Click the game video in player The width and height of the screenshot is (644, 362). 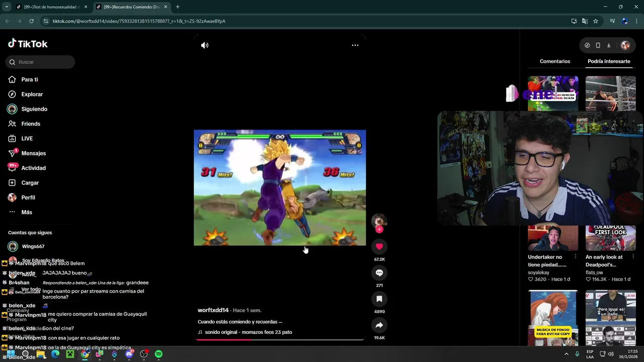tap(280, 188)
